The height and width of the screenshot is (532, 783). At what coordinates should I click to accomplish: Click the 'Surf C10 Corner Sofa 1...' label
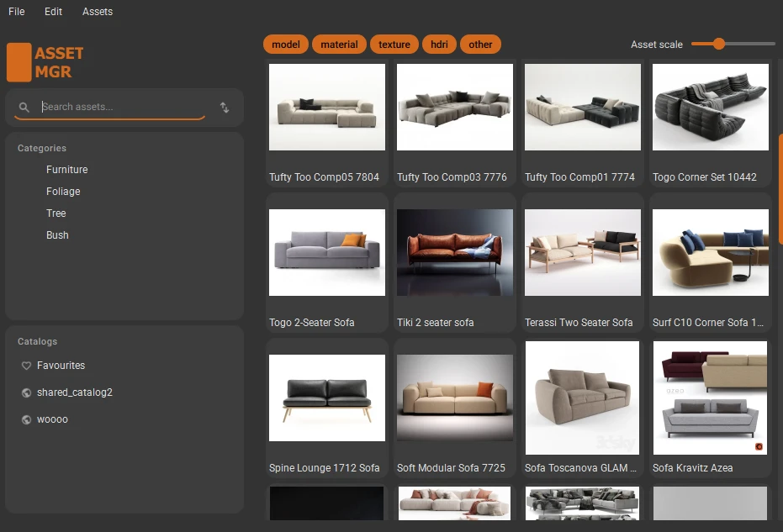click(708, 323)
